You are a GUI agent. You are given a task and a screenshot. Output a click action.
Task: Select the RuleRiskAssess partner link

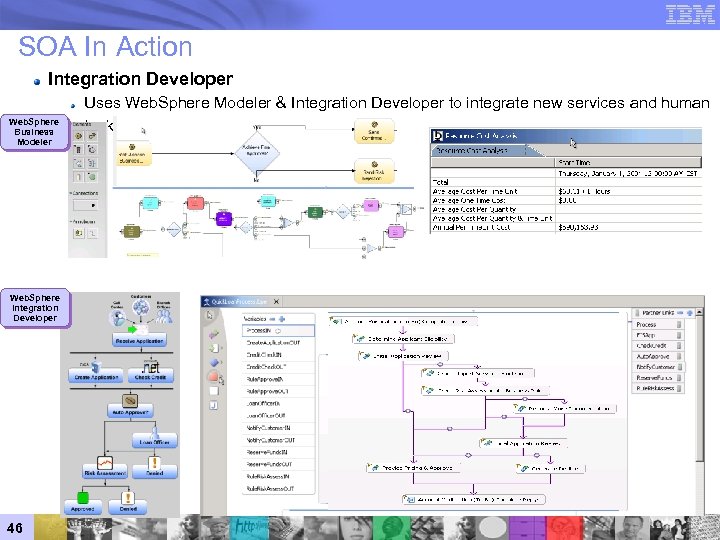pos(659,388)
